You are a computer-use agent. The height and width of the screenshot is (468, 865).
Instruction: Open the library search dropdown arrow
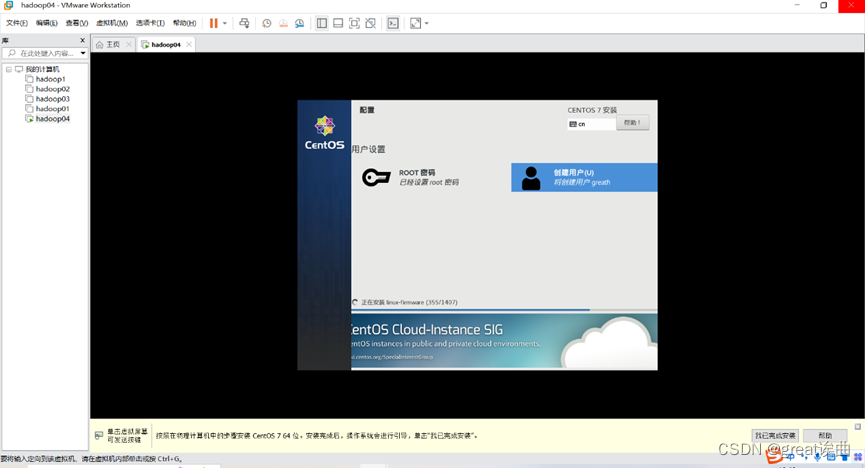83,54
